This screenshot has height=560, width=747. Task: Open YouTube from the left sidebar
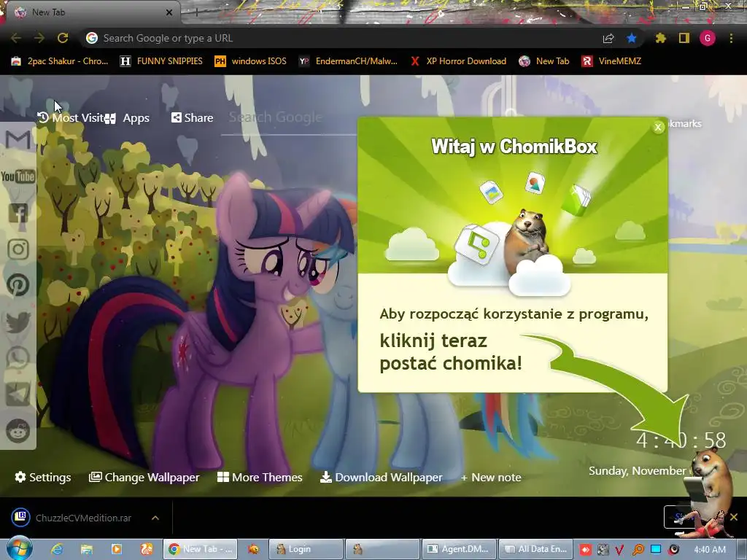[18, 176]
